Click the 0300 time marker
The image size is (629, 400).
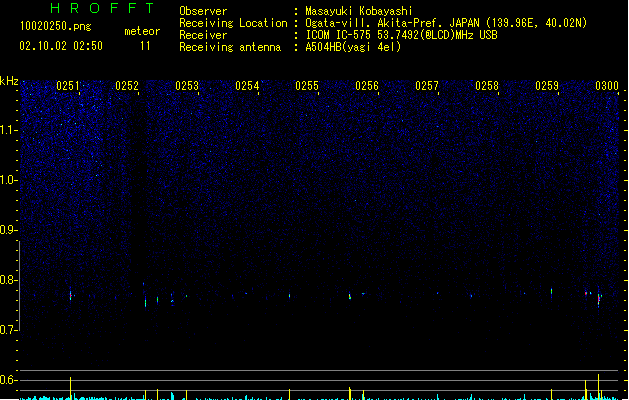point(607,86)
